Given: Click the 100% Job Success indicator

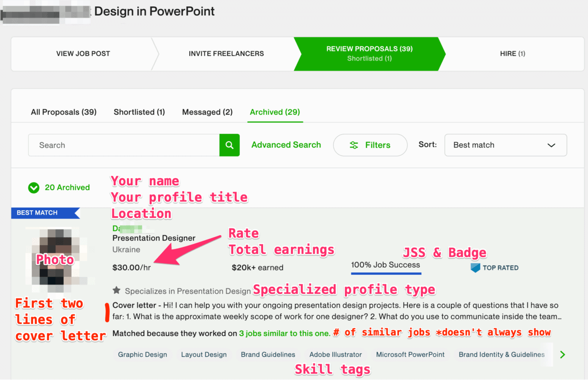Looking at the screenshot, I should click(386, 264).
